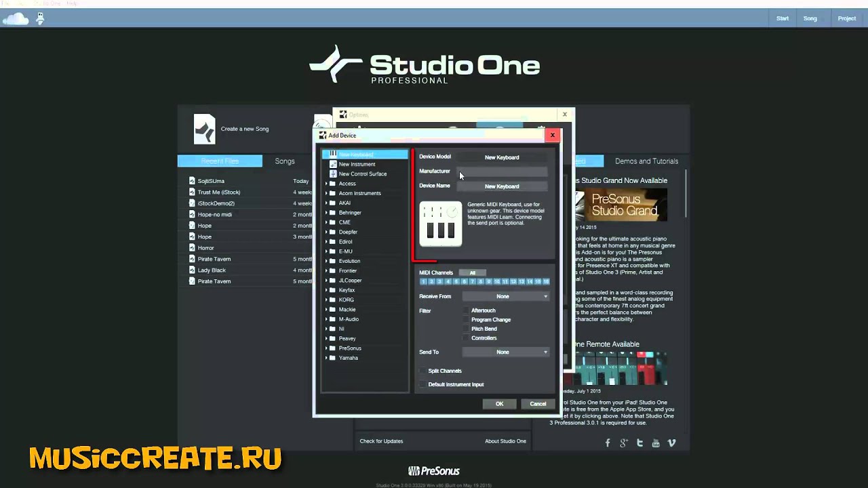
Task: Open the YouTube icon on Start page
Action: (656, 443)
